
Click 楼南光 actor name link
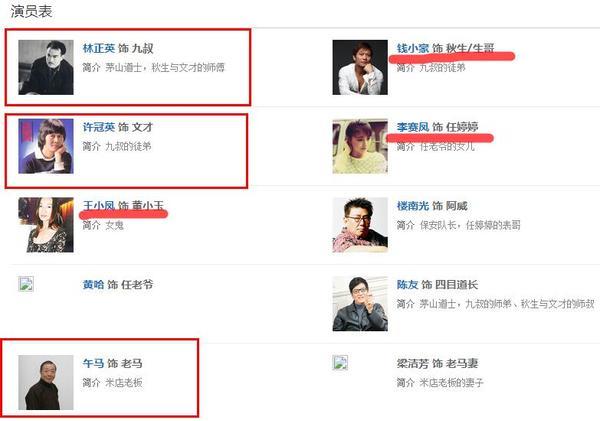tap(413, 206)
